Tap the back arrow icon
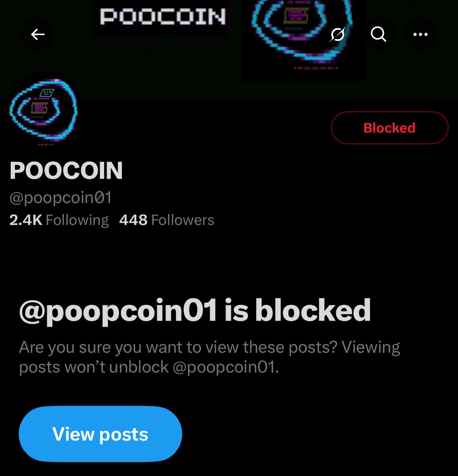 [x=38, y=35]
